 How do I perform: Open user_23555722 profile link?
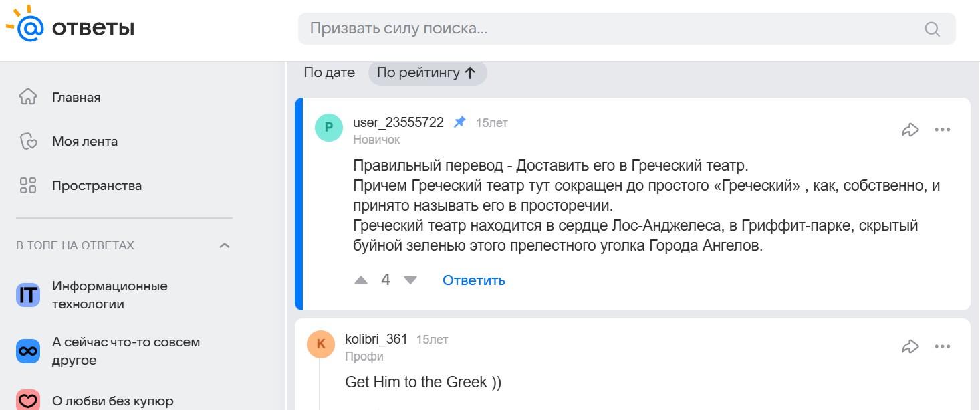pos(398,122)
